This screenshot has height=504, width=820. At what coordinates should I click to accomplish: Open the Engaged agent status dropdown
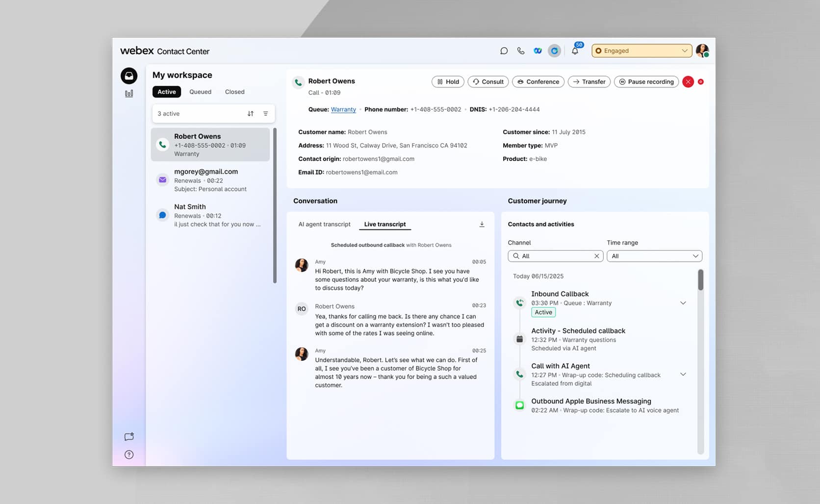point(641,51)
